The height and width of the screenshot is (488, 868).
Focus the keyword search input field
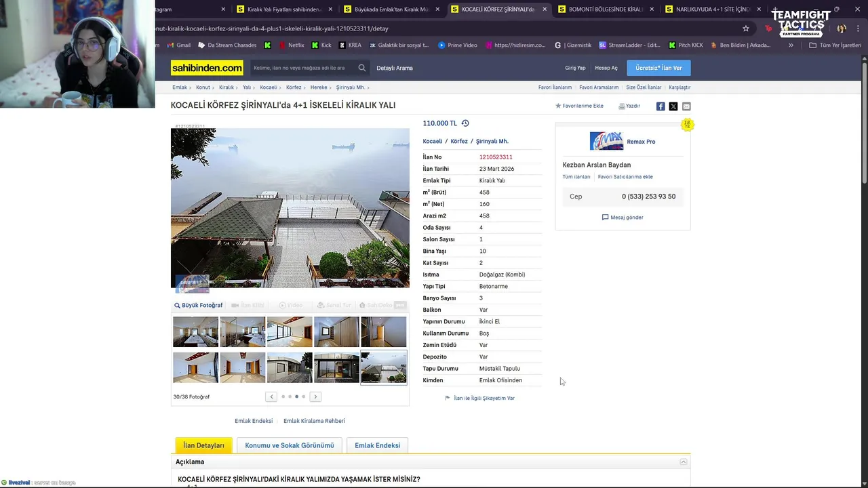pyautogui.click(x=302, y=68)
